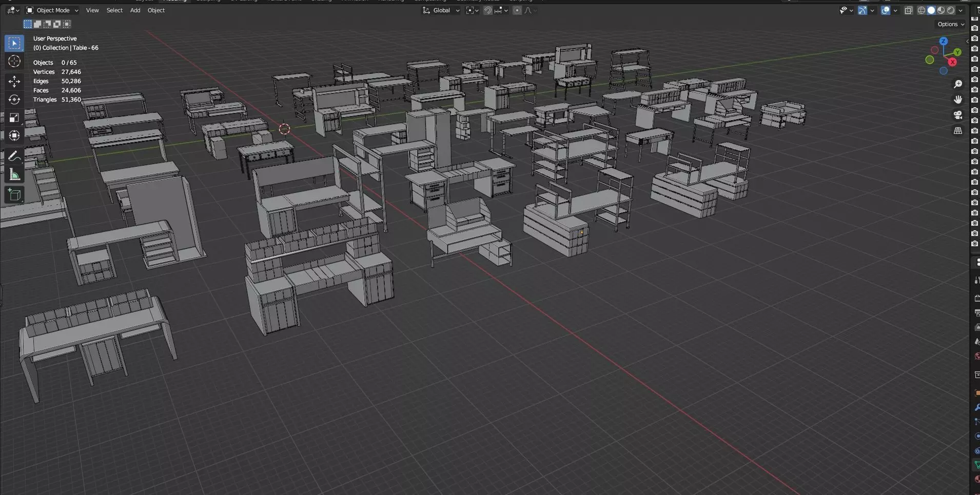Open the pivot point dropdown

(x=472, y=10)
